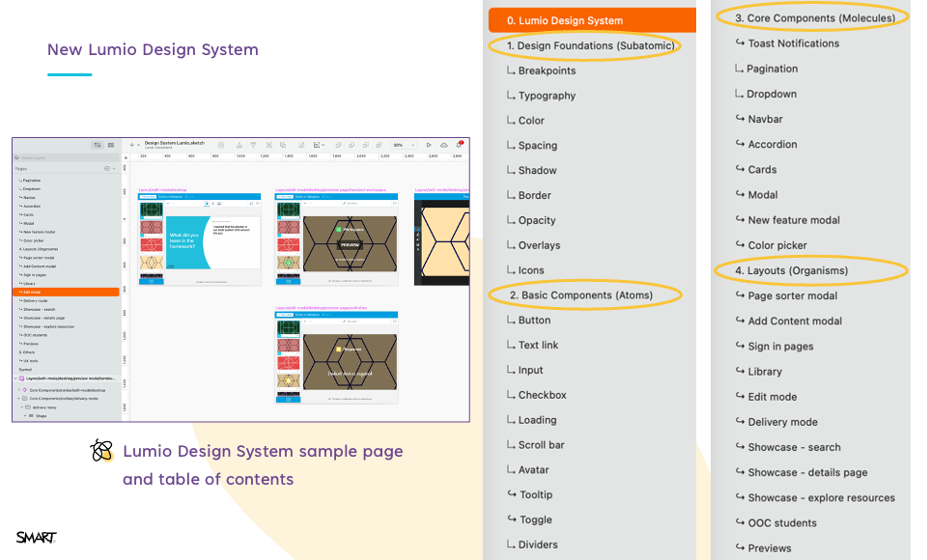Image resolution: width=927 pixels, height=560 pixels.
Task: Click the Insert plus icon in Sketch toolbar
Action: pos(132,145)
